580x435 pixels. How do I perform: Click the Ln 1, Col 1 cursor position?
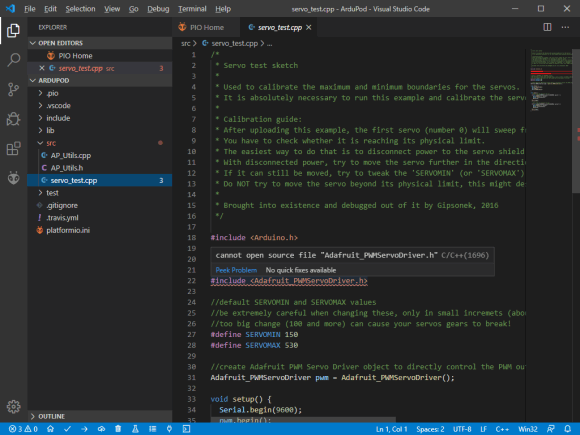click(x=391, y=429)
